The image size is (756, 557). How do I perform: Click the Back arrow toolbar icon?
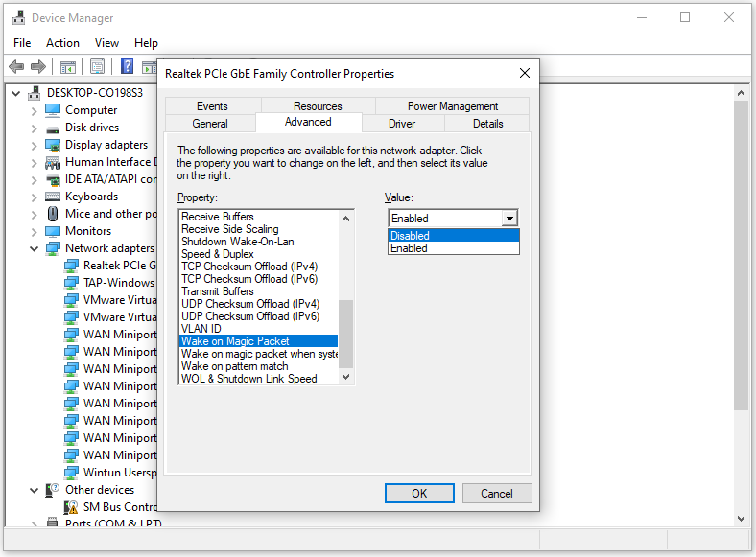point(16,66)
